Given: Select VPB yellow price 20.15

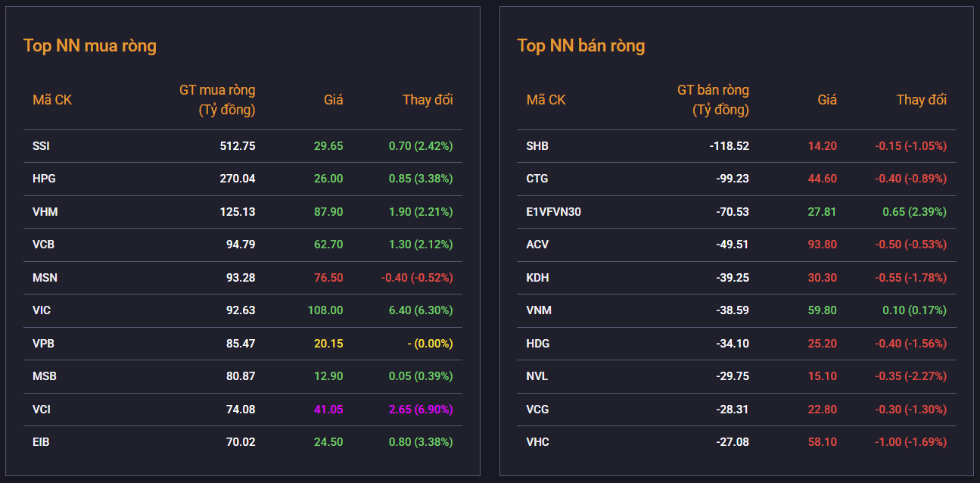Looking at the screenshot, I should (x=329, y=344).
